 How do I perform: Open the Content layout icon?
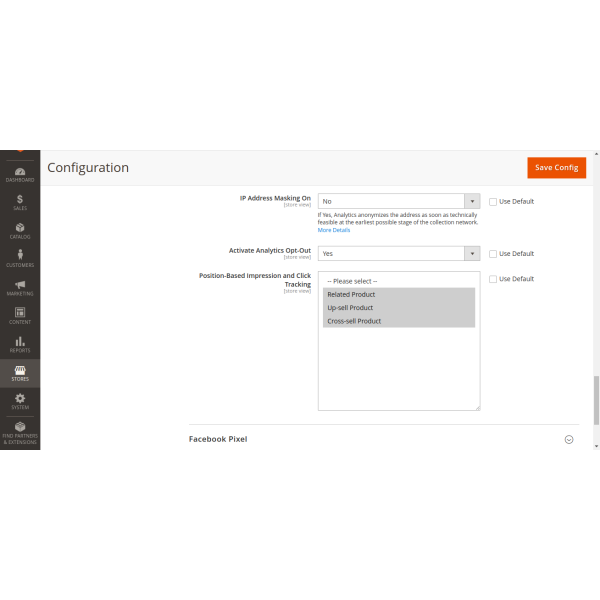click(x=20, y=315)
